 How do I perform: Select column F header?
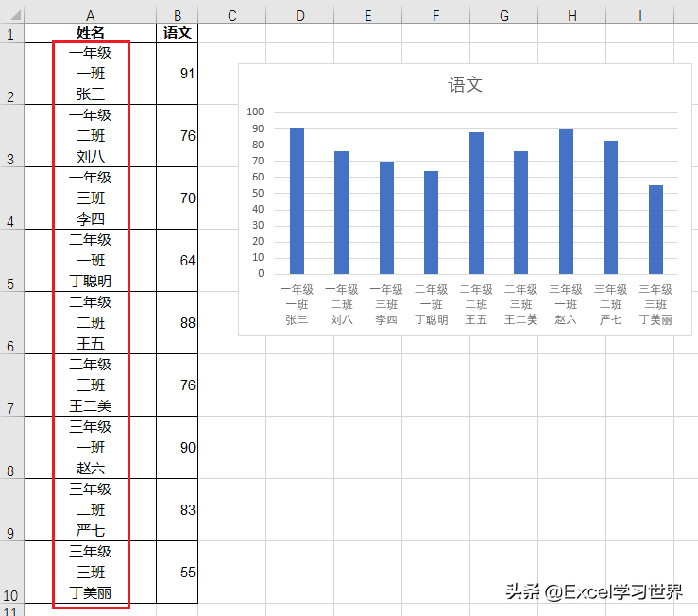(435, 16)
